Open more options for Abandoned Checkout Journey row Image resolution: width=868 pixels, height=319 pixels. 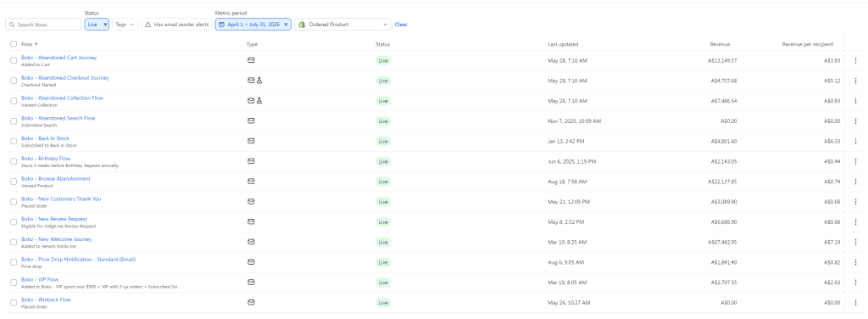[x=855, y=81]
